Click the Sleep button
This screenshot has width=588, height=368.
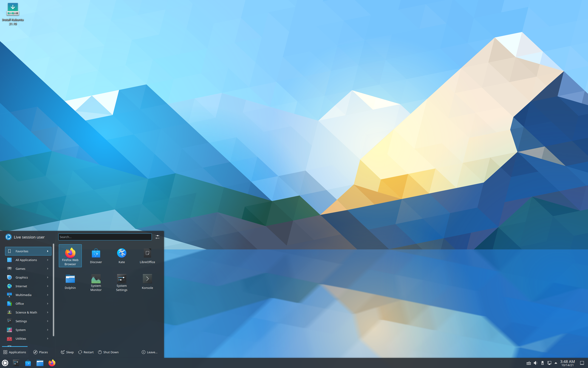point(67,352)
